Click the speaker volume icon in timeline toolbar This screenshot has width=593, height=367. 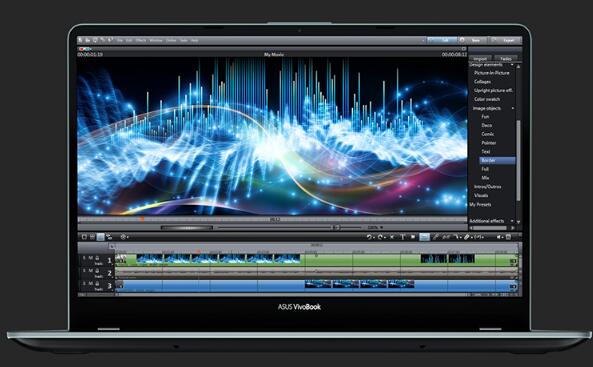click(499, 237)
